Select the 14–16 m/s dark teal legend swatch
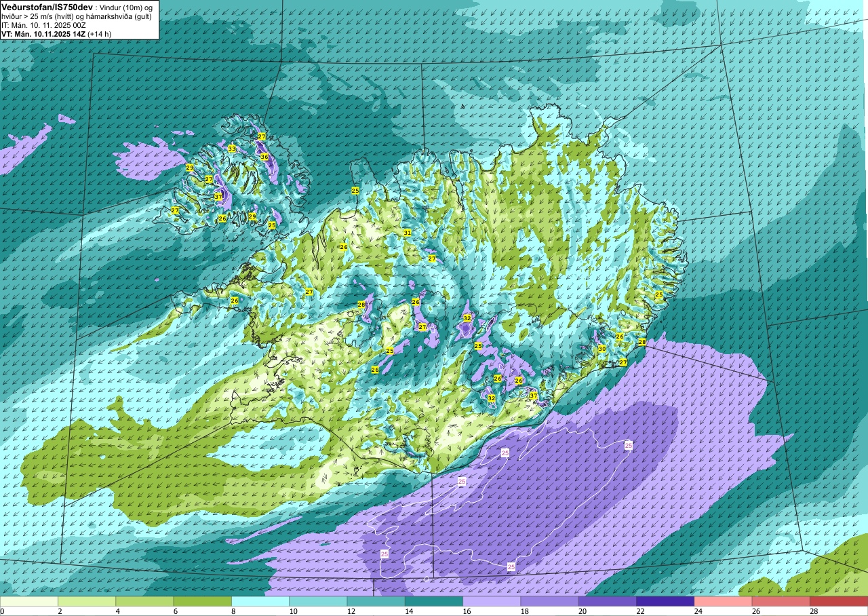The width and height of the screenshot is (868, 616). (434, 601)
